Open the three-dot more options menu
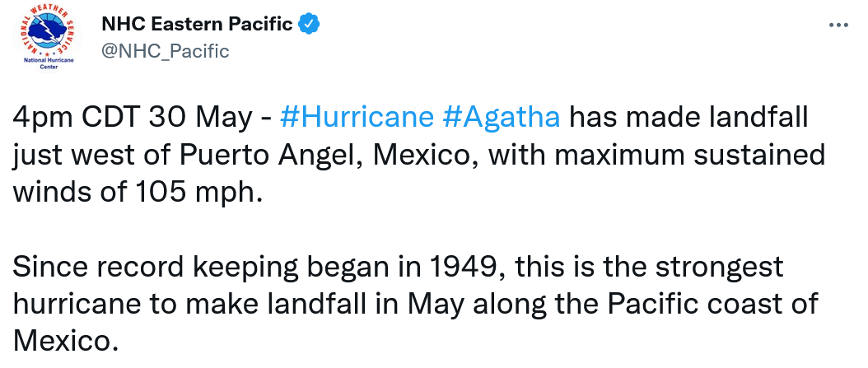This screenshot has height=368, width=868. pyautogui.click(x=838, y=26)
